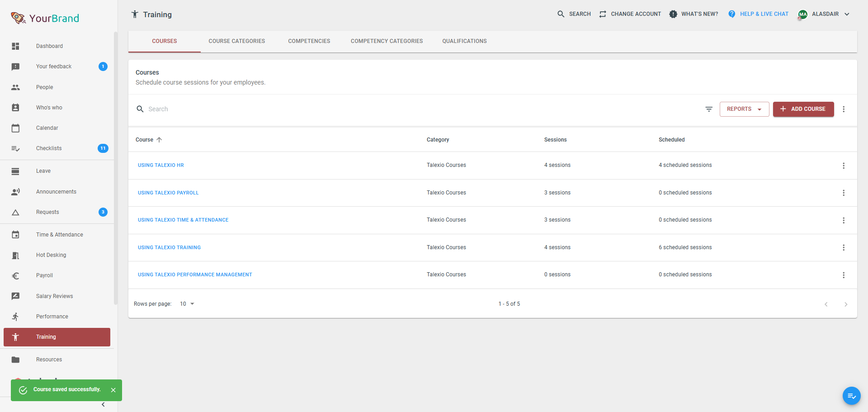868x412 pixels.
Task: Open the courses table overflow menu beside Add Course
Action: click(844, 109)
